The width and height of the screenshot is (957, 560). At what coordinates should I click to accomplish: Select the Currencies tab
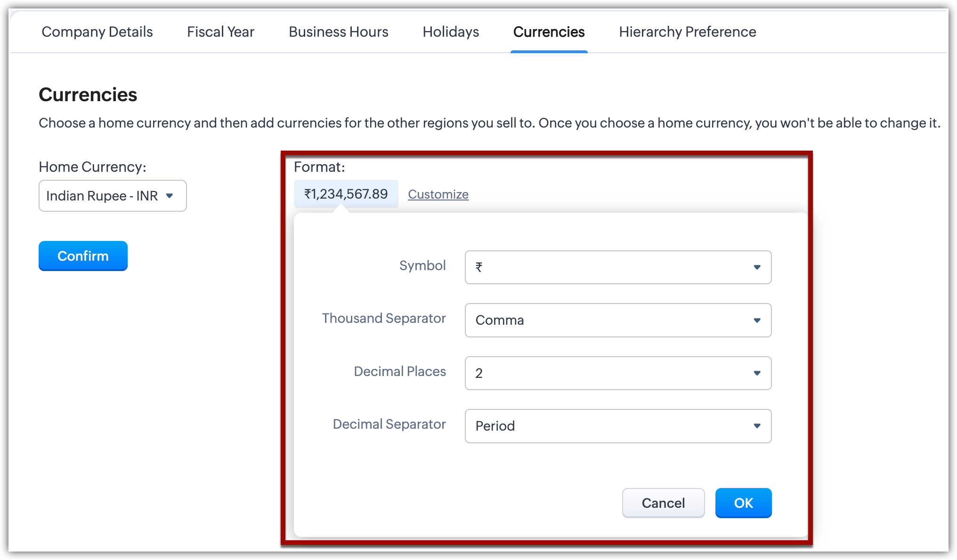click(549, 32)
